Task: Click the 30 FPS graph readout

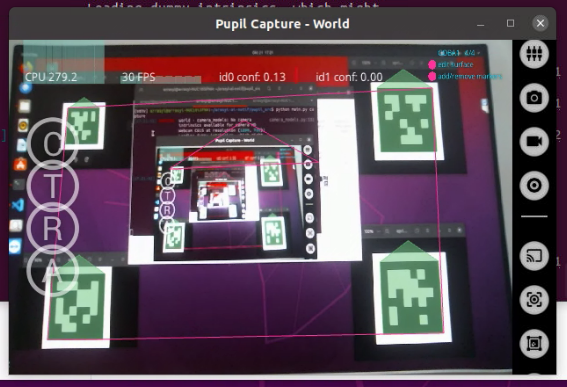Action: (x=138, y=77)
